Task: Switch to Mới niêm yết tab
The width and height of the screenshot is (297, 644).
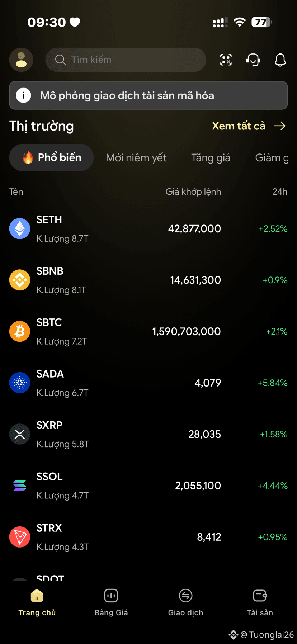Action: coord(136,158)
